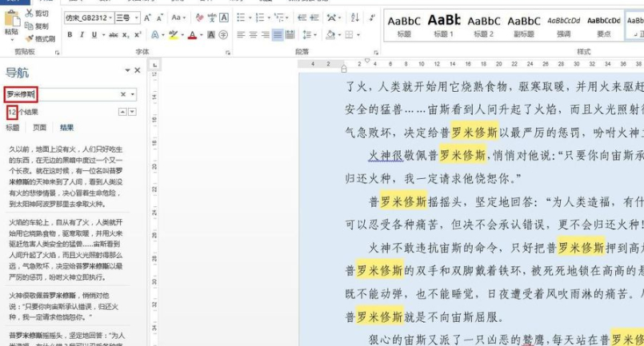This screenshot has width=644, height=346.
Task: Expand the font color arrow
Action: [201, 35]
